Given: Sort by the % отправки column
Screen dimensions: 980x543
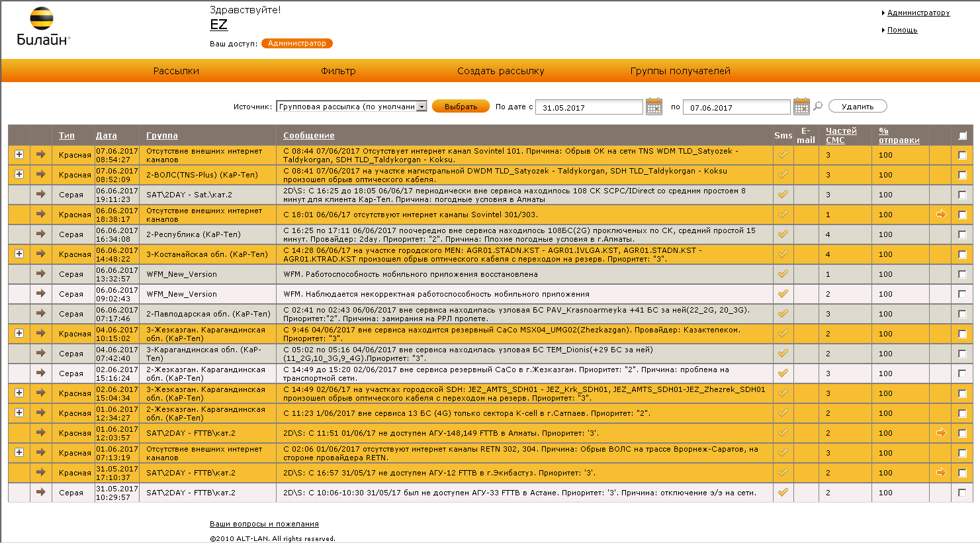Looking at the screenshot, I should 899,136.
